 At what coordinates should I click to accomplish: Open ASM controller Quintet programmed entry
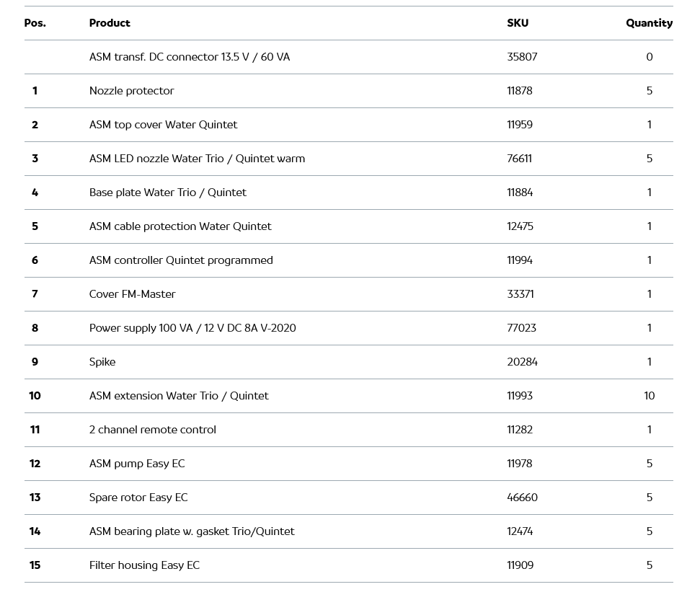pyautogui.click(x=181, y=260)
